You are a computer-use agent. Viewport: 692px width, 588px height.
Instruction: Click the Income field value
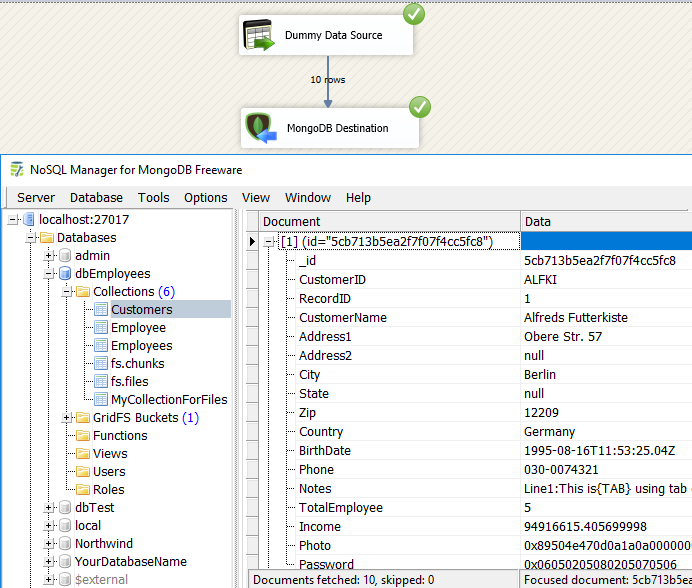585,527
